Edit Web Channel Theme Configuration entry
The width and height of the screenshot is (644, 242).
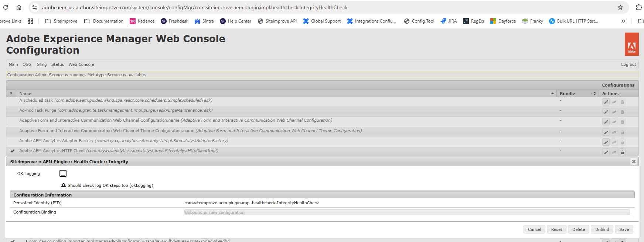[606, 132]
